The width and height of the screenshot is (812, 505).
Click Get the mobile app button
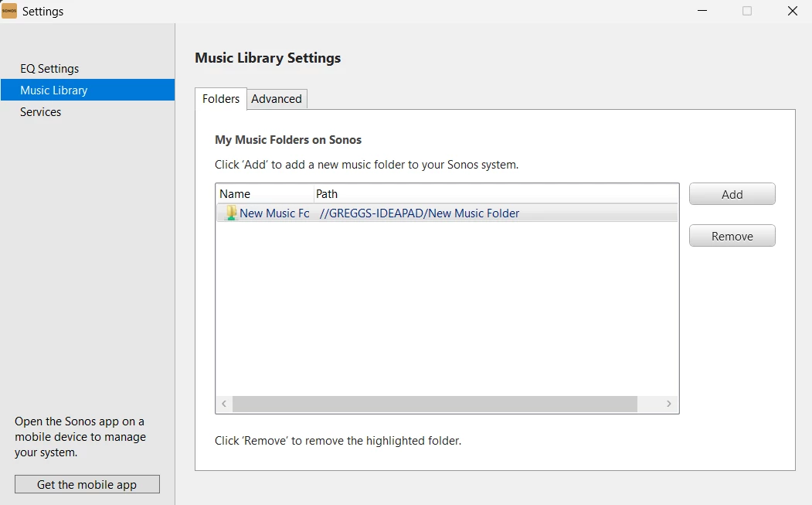(x=87, y=484)
